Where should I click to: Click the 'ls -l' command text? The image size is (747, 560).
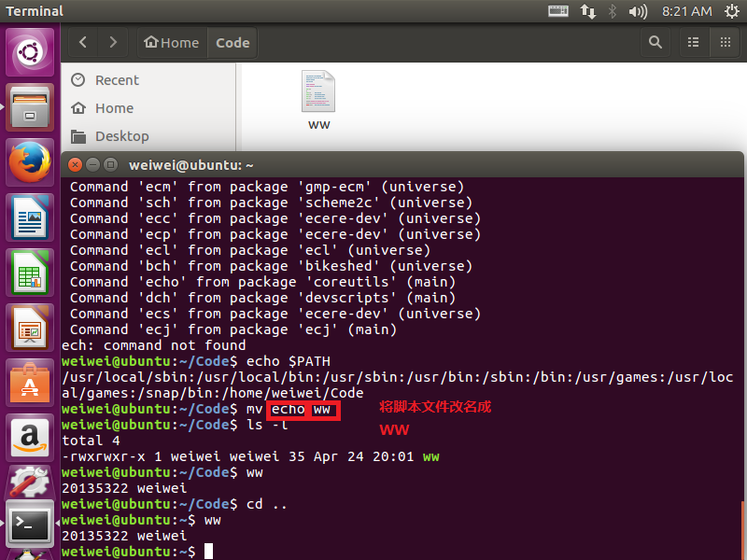coord(267,425)
